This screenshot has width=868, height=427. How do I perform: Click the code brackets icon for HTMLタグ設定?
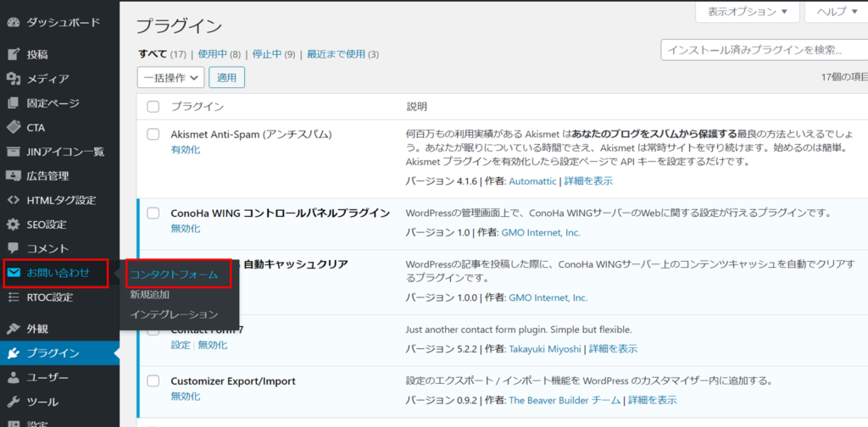click(14, 200)
